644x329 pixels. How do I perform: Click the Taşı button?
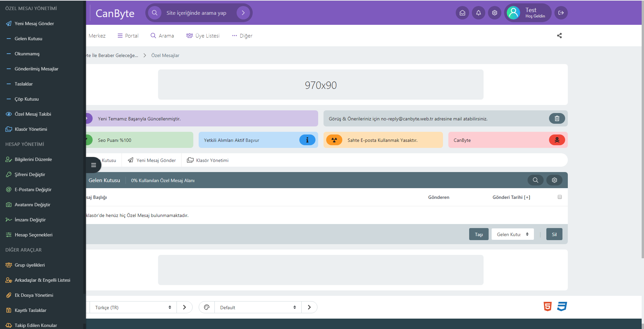point(479,234)
